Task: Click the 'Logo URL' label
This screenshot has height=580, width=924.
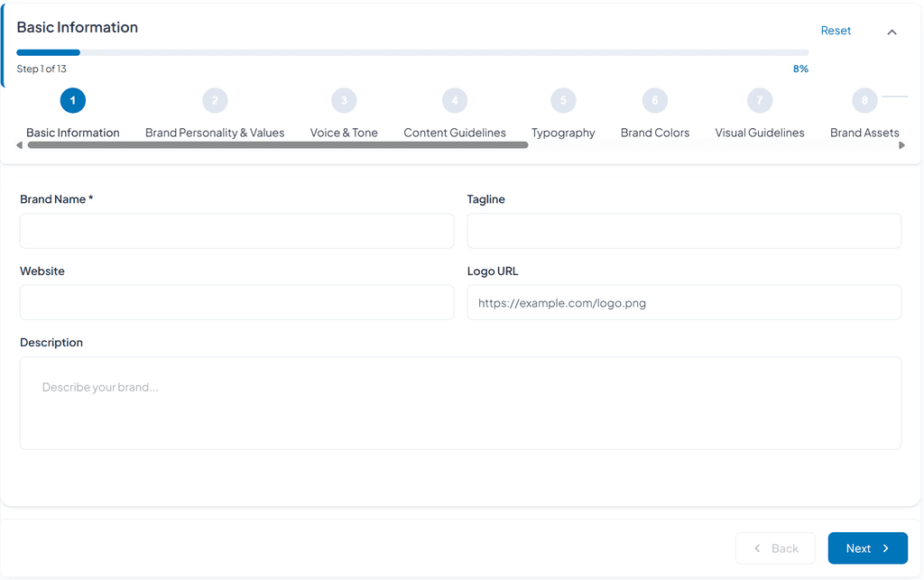Action: pyautogui.click(x=493, y=272)
